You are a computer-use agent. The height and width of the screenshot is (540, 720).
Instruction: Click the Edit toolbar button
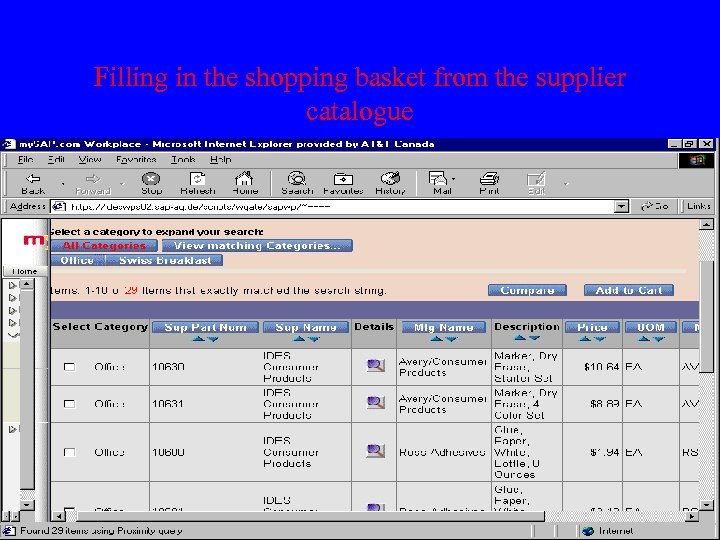pos(536,184)
